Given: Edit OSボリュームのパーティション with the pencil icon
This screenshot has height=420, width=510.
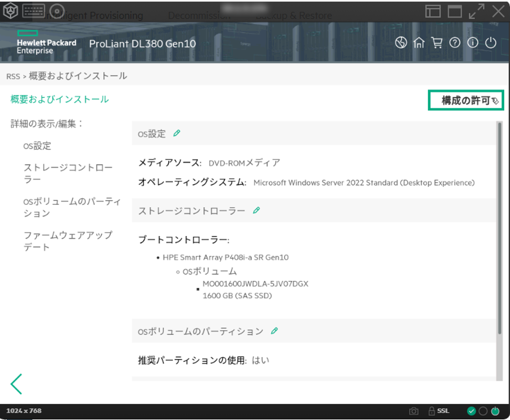Looking at the screenshot, I should click(274, 331).
